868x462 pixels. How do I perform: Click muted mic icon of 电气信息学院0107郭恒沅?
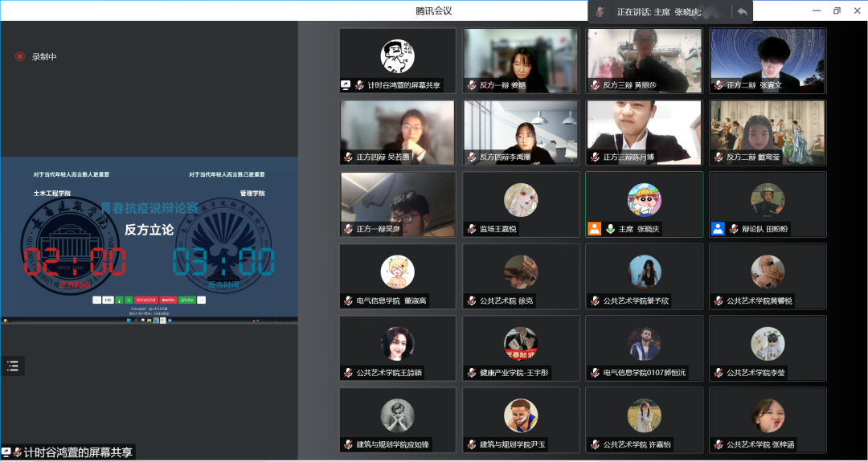click(595, 373)
